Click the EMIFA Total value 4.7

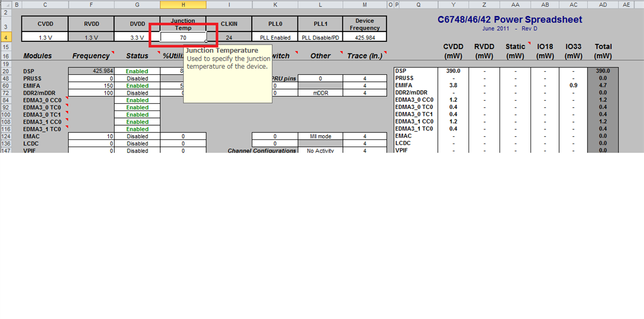click(603, 85)
